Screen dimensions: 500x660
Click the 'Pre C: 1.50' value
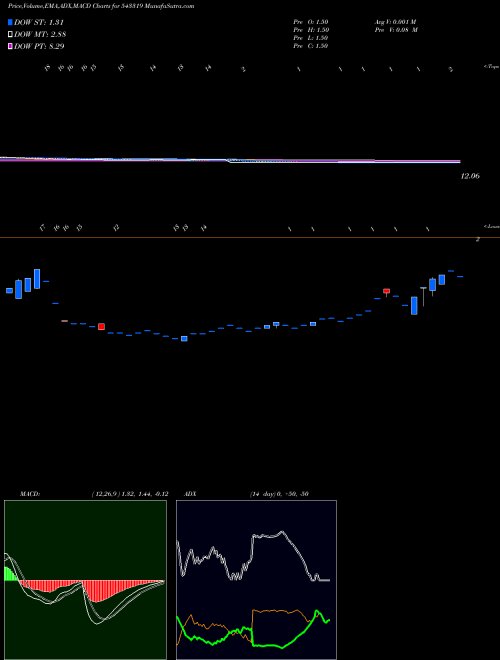(311, 46)
